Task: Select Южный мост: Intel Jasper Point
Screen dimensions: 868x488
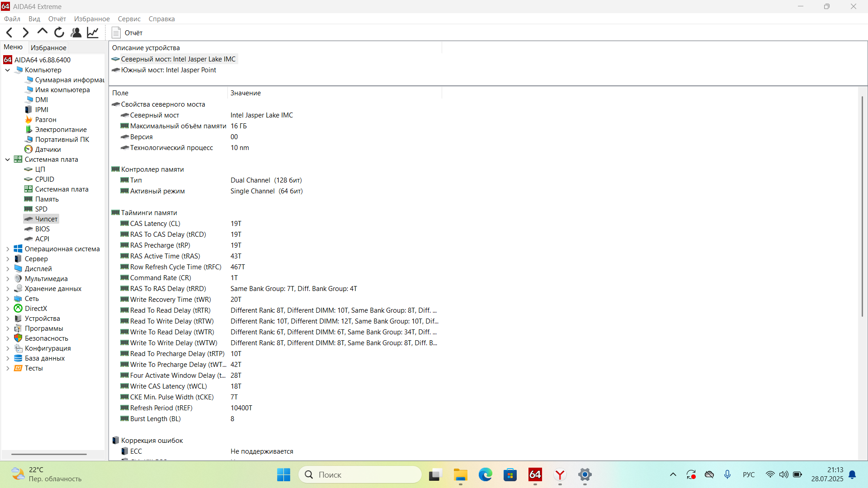Action: pyautogui.click(x=168, y=70)
